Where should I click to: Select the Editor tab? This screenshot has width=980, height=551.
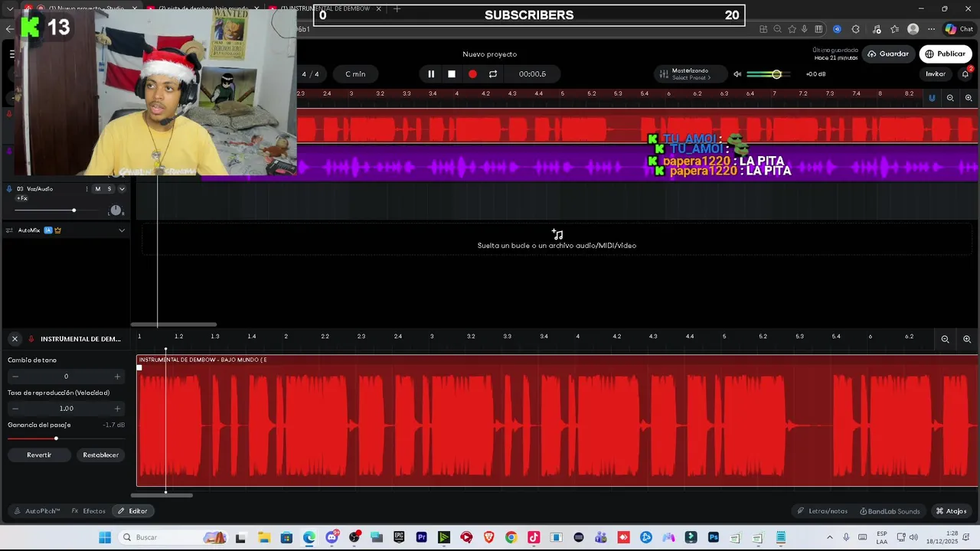pyautogui.click(x=132, y=511)
